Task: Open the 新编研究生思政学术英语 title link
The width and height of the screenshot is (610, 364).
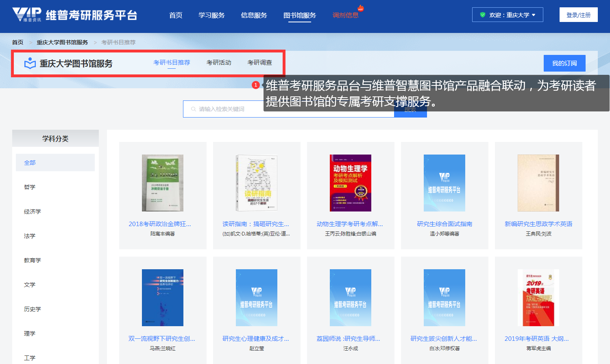Action: (538, 224)
